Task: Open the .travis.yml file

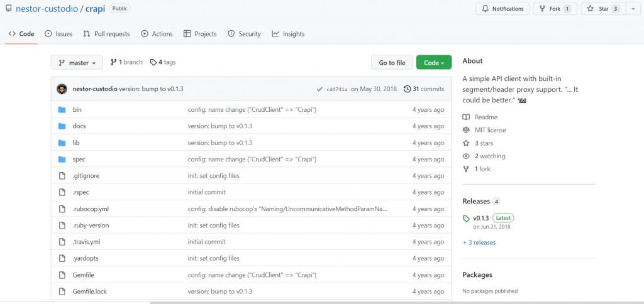Action: click(86, 242)
